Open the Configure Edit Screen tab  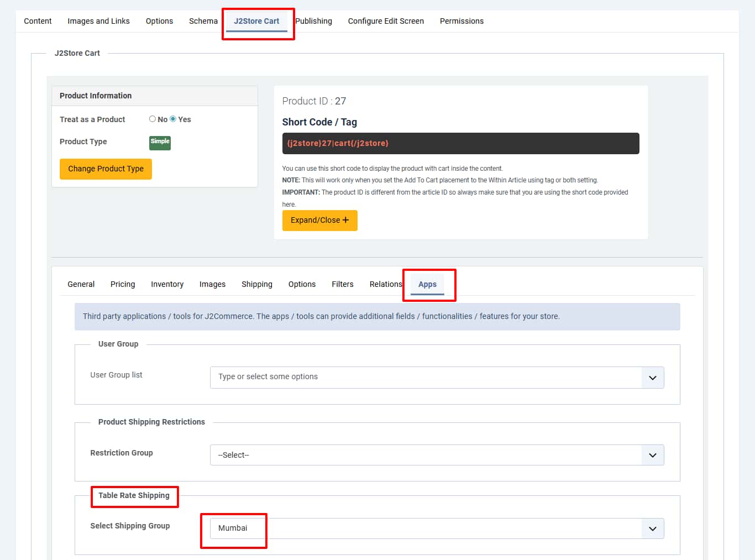click(x=386, y=21)
